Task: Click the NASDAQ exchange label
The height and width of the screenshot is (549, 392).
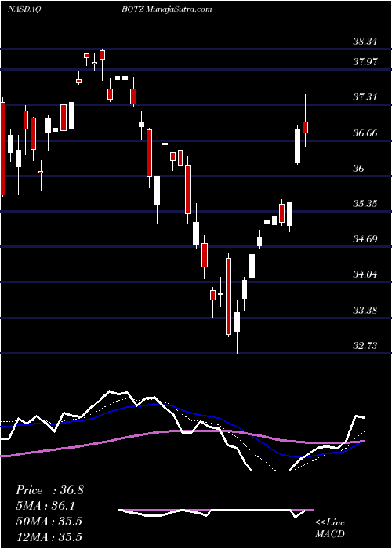Action: [24, 9]
